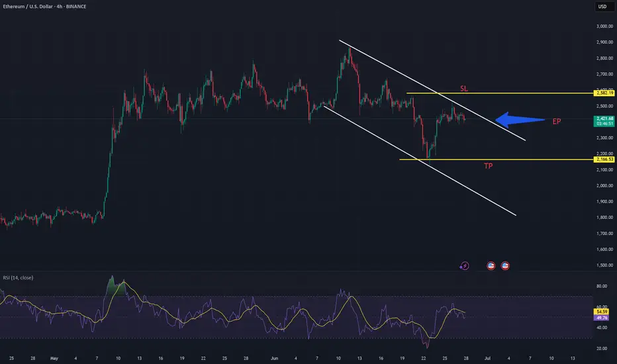The height and width of the screenshot is (364, 617).
Task: Click the 2,582.19 stop-loss price tag
Action: [x=604, y=93]
